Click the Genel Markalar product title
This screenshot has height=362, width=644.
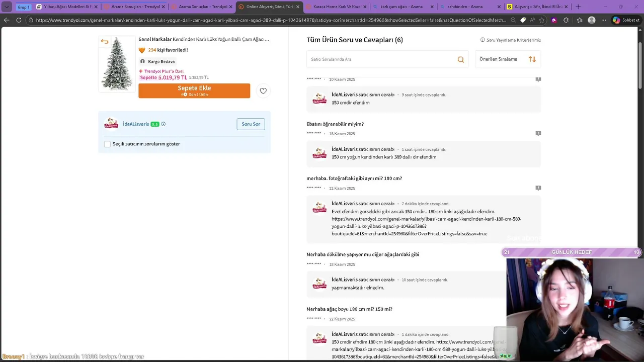204,39
